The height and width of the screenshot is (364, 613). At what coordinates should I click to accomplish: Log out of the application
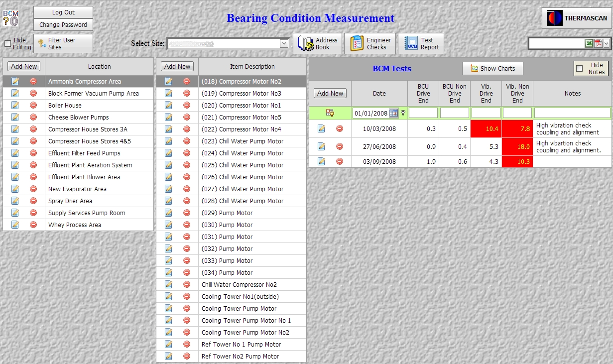[63, 12]
